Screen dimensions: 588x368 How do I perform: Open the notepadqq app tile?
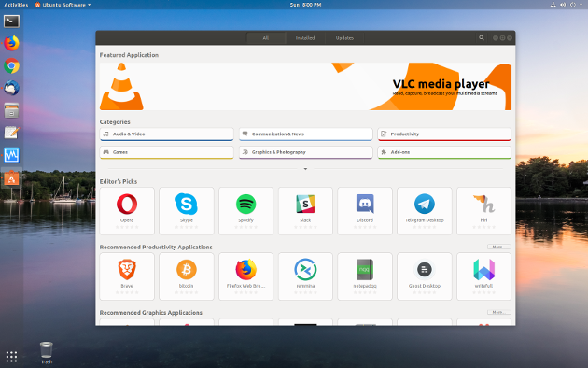coord(365,276)
